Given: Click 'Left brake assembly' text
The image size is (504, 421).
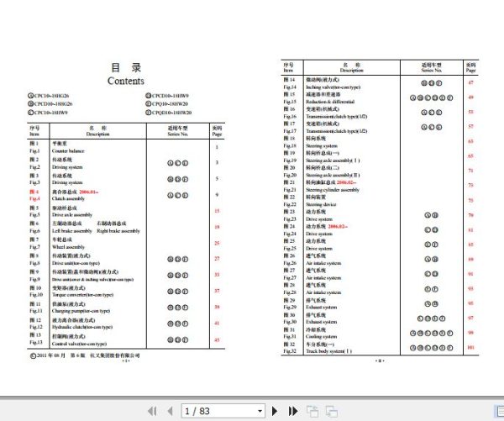Looking at the screenshot, I should coord(72,231).
